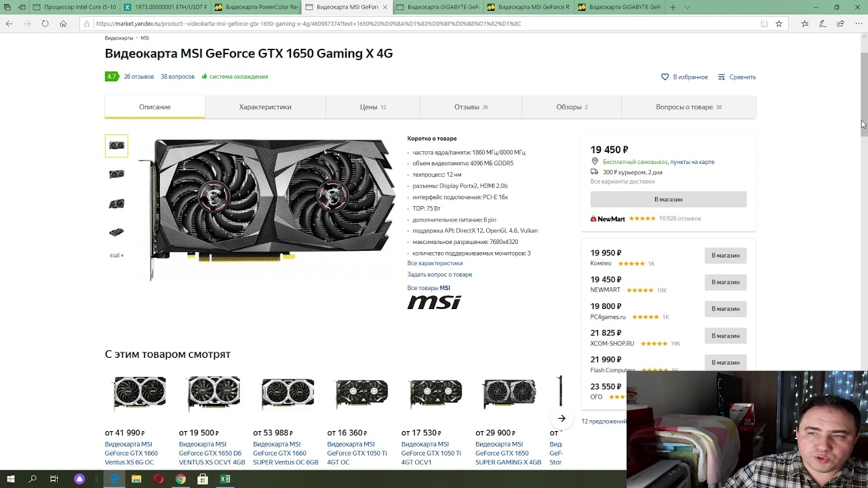Click Все варианты доставки link
The height and width of the screenshot is (488, 868).
pos(622,182)
